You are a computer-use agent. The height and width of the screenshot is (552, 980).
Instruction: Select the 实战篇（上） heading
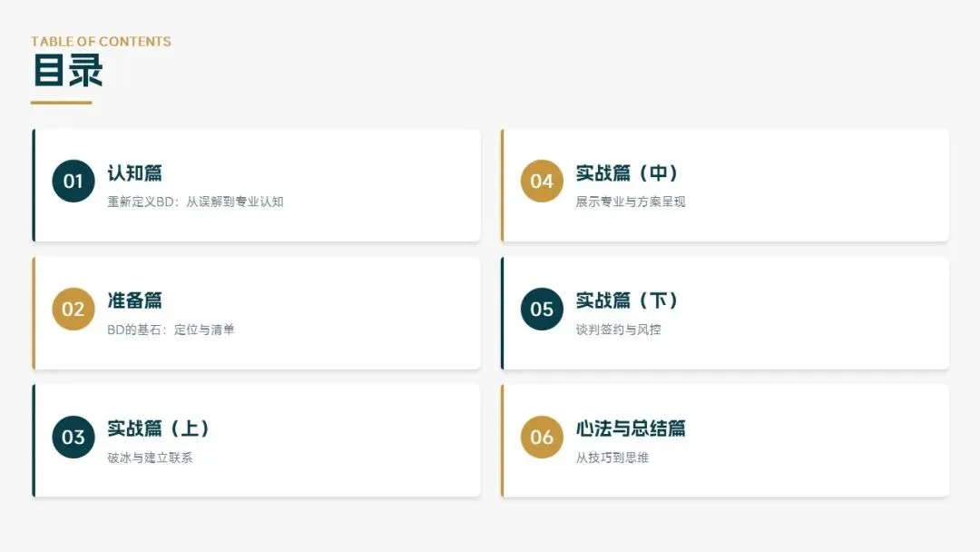pyautogui.click(x=159, y=429)
